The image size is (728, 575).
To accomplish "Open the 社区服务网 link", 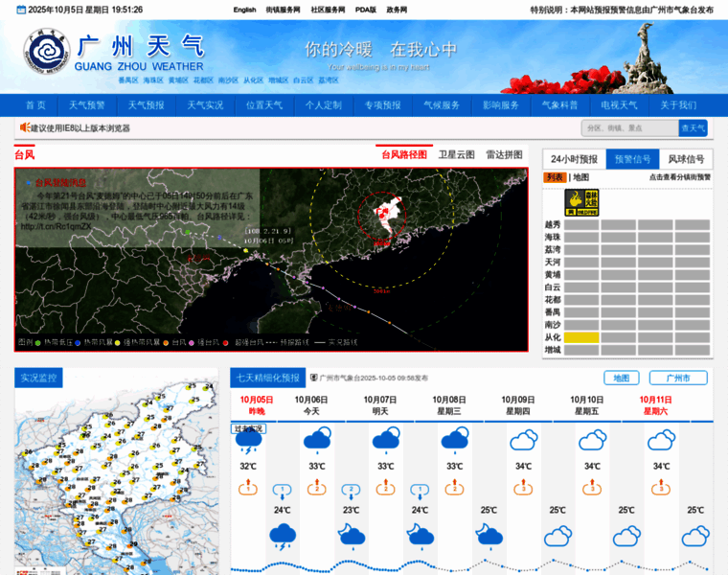I will (x=328, y=10).
